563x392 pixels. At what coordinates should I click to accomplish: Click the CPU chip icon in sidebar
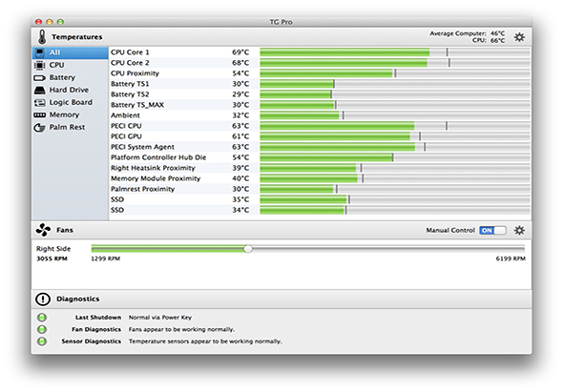click(x=39, y=65)
